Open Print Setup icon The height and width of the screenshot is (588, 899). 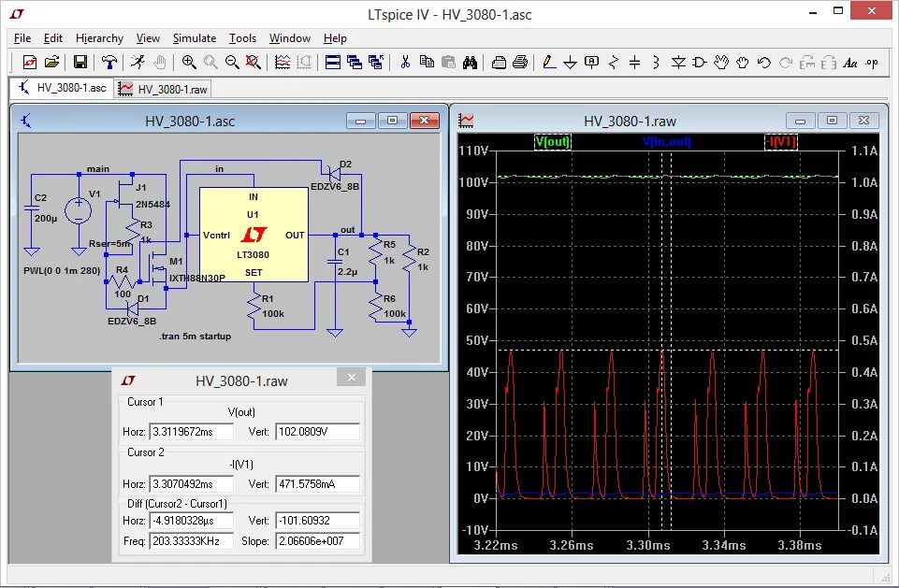(x=499, y=62)
